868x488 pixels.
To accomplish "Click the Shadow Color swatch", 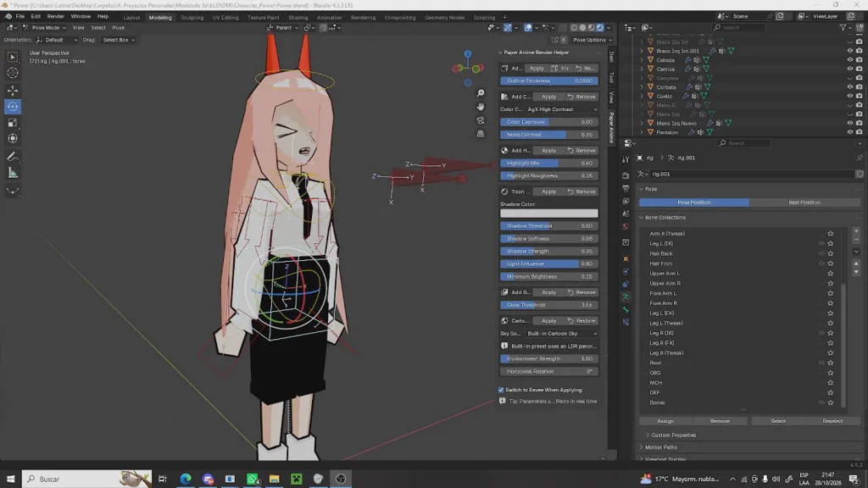I will pos(549,213).
